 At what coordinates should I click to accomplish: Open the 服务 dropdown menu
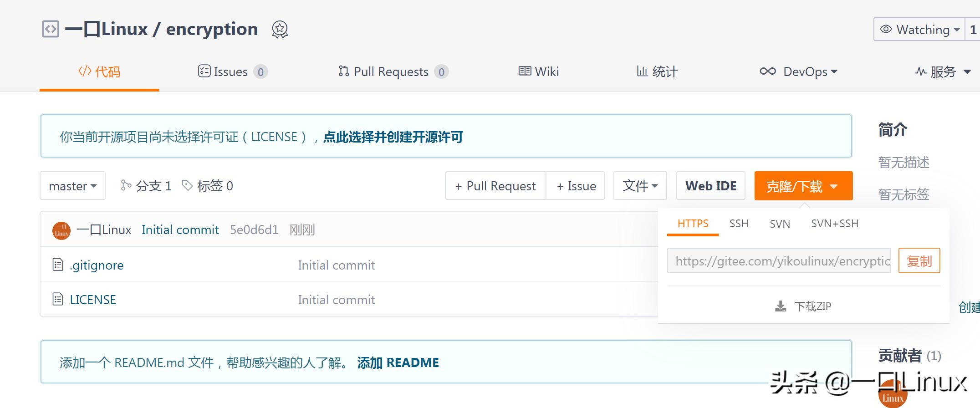tap(943, 71)
